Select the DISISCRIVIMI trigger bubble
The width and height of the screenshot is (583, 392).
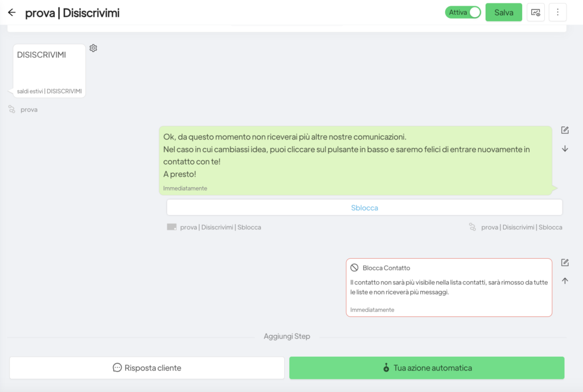(49, 71)
